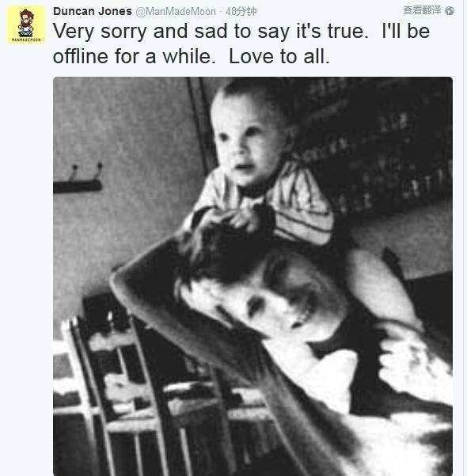The width and height of the screenshot is (467, 476).
Task: Click the globe translate icon
Action: point(450,10)
